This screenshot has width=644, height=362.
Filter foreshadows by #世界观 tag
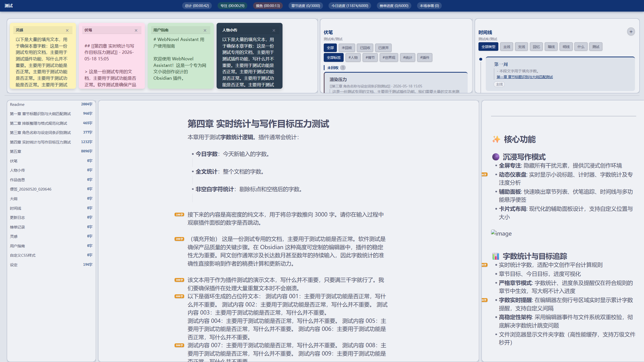(x=389, y=58)
